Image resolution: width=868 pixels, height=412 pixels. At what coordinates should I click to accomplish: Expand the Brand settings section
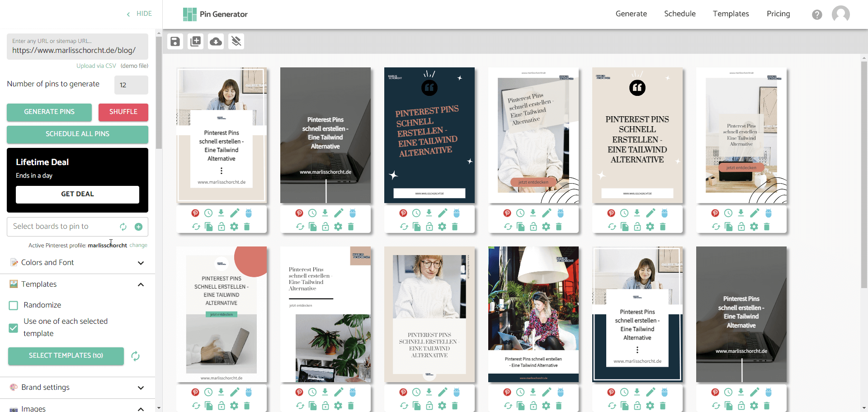pos(77,388)
